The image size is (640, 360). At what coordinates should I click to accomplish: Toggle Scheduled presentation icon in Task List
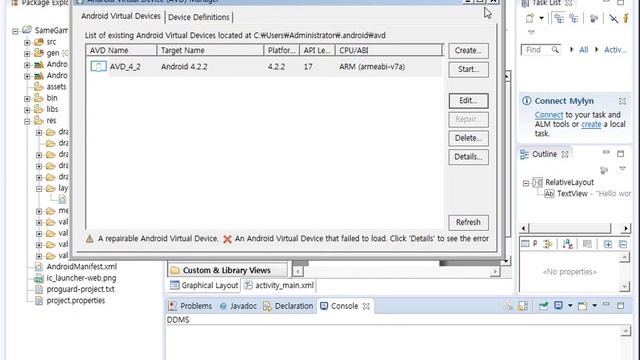click(x=573, y=18)
